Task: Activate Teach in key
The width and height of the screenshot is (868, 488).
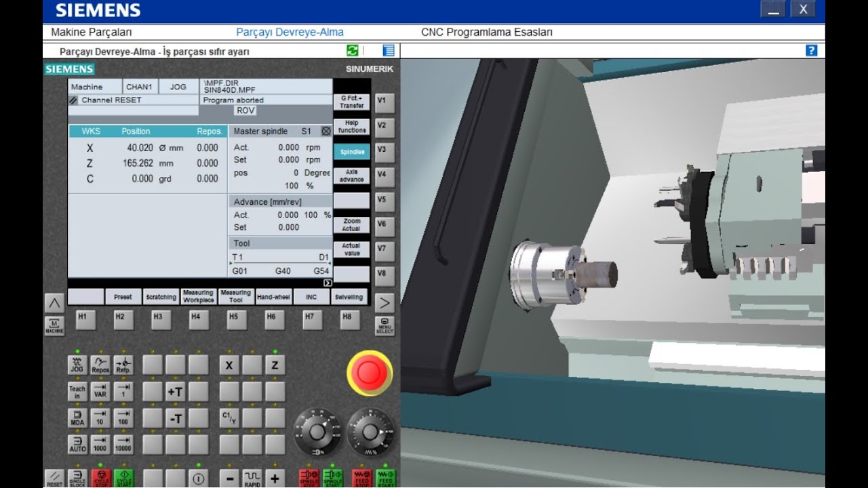Action: [77, 391]
